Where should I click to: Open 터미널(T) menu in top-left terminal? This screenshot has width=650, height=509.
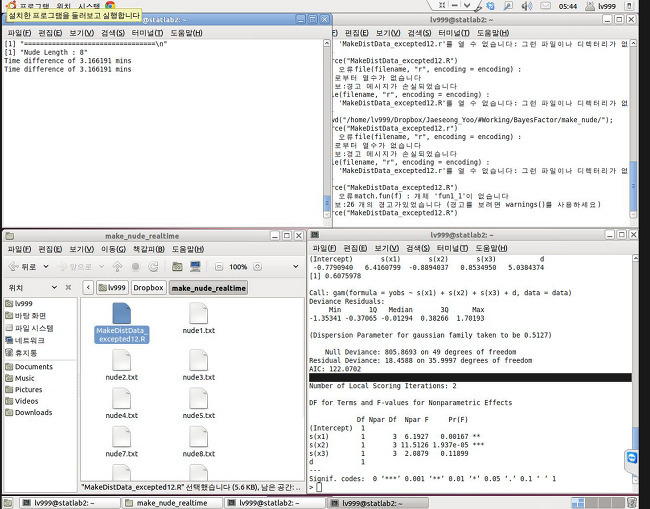(147, 33)
